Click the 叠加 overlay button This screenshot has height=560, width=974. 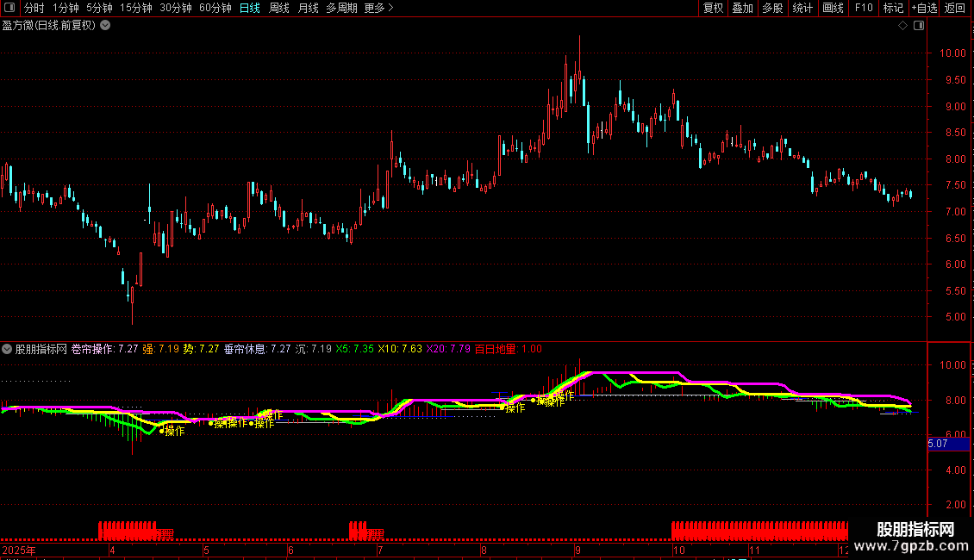pyautogui.click(x=743, y=8)
